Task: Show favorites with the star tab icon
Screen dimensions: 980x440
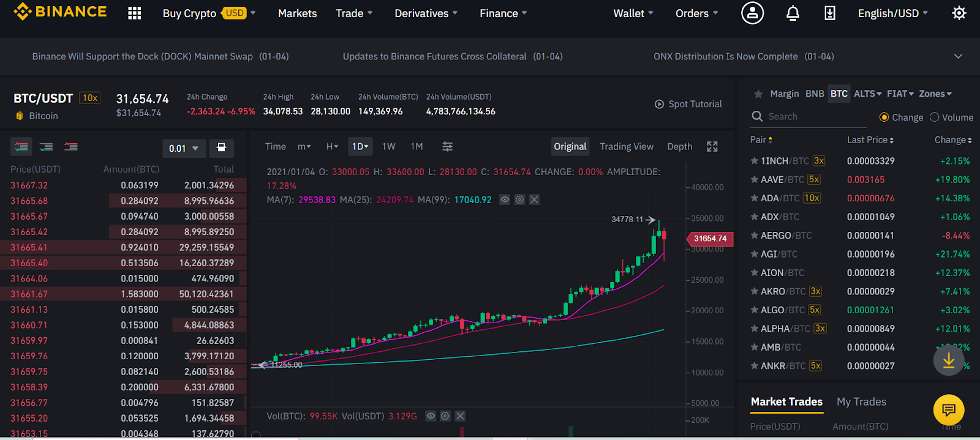Action: pos(758,94)
